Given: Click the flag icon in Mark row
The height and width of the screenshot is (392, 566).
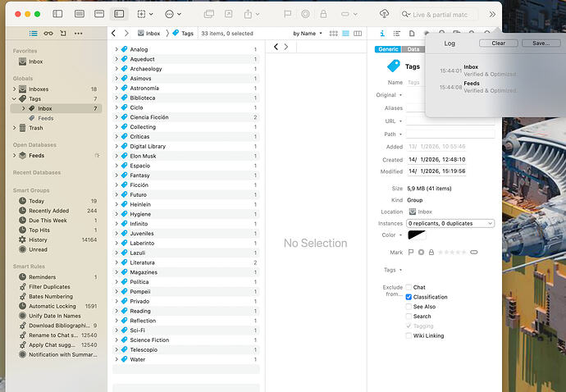Looking at the screenshot, I should click(411, 252).
